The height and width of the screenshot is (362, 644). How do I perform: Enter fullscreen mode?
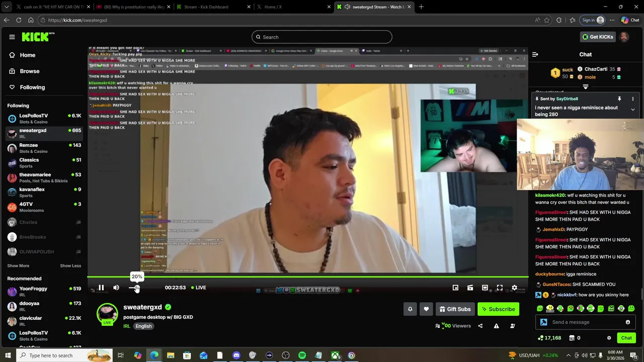pyautogui.click(x=500, y=288)
